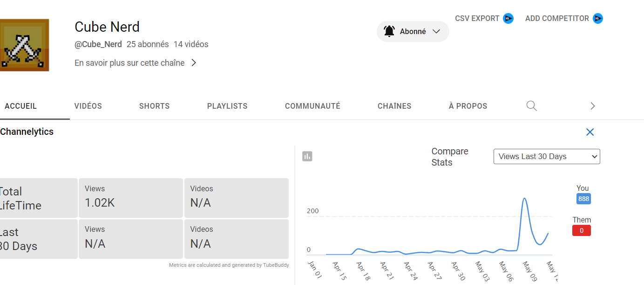Click the Cube Nerd channel avatar
This screenshot has width=644, height=285.
click(24, 45)
